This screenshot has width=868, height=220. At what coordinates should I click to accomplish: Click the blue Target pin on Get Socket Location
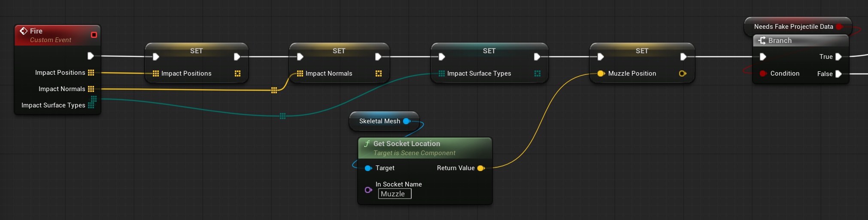(x=368, y=168)
